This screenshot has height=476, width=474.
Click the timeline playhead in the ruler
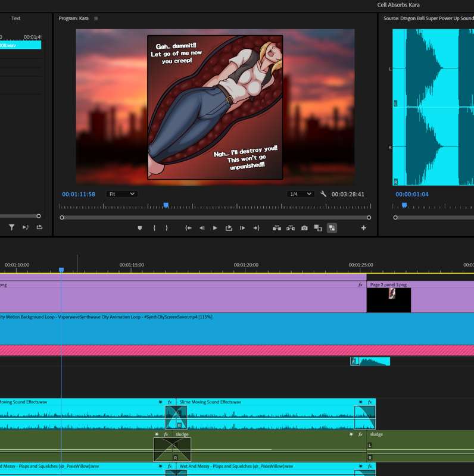pyautogui.click(x=61, y=270)
